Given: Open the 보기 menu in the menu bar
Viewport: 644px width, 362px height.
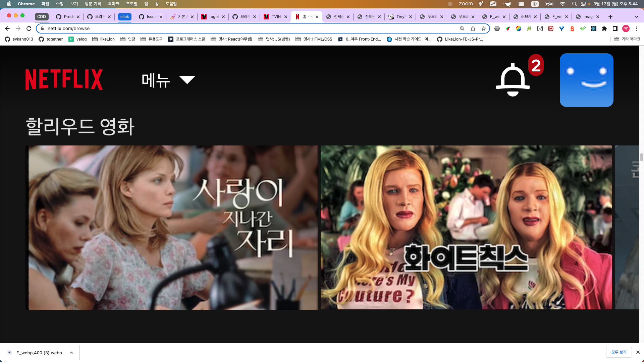Looking at the screenshot, I should 74,4.
